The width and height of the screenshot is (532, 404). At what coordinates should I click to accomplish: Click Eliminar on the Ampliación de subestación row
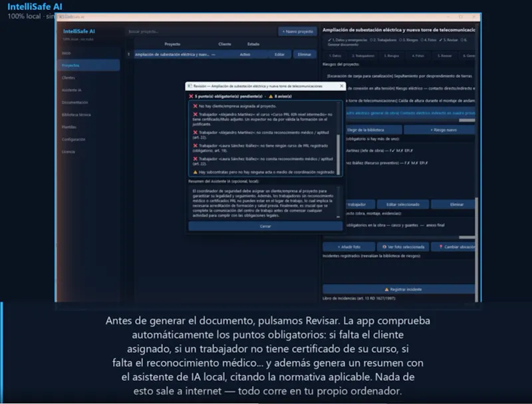[x=305, y=54]
